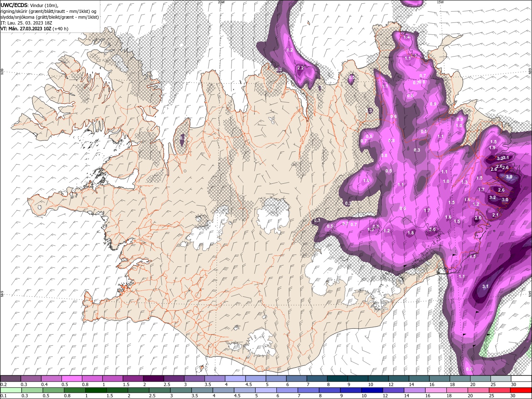This screenshot has height=399, width=532.
Task: Pick lower scale swatch between 3 and 3.5
Action: 181,390
